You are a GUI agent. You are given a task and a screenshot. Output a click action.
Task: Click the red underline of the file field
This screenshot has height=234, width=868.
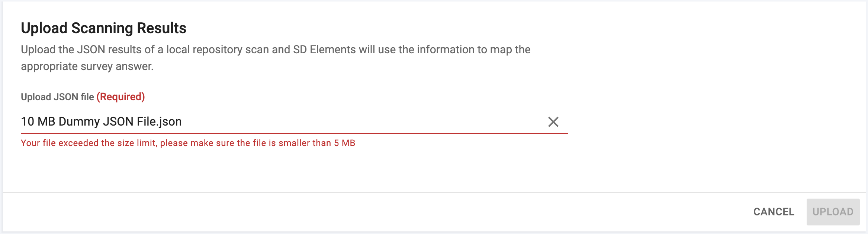click(x=294, y=132)
